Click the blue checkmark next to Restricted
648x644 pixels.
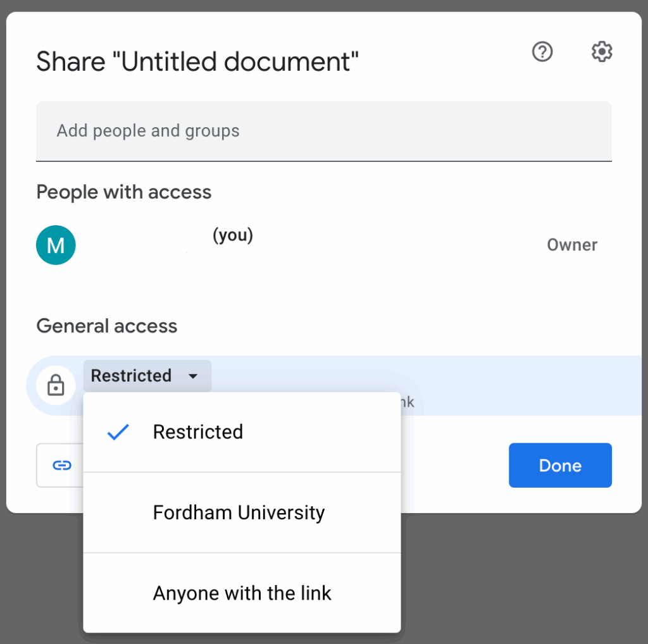[118, 432]
